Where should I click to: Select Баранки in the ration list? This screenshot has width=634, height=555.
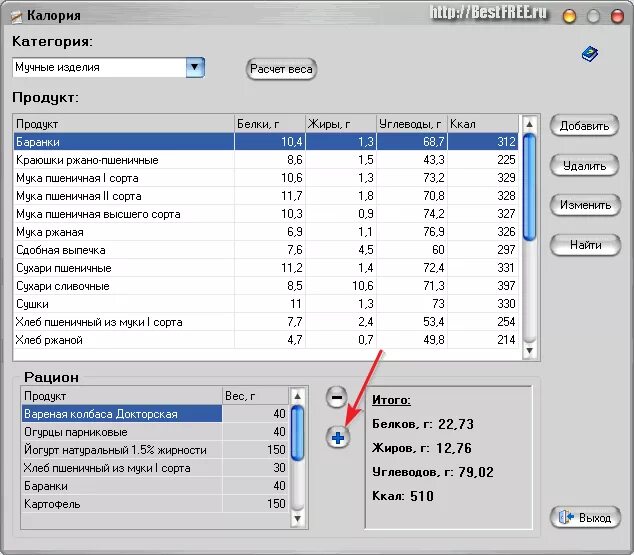tap(155, 485)
